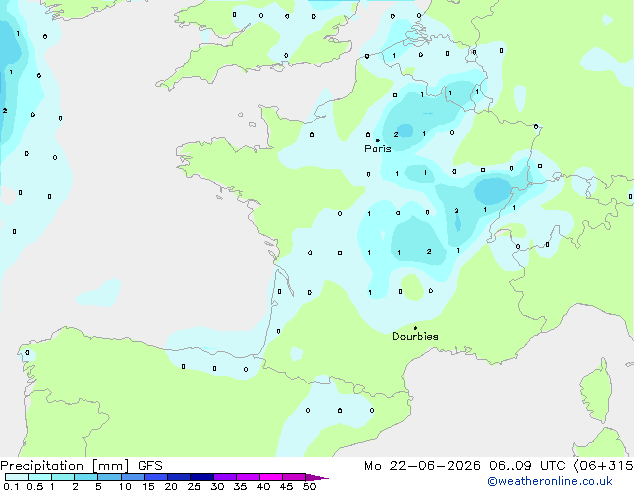Click the 0.5–1 mm legend swatch

point(40,477)
